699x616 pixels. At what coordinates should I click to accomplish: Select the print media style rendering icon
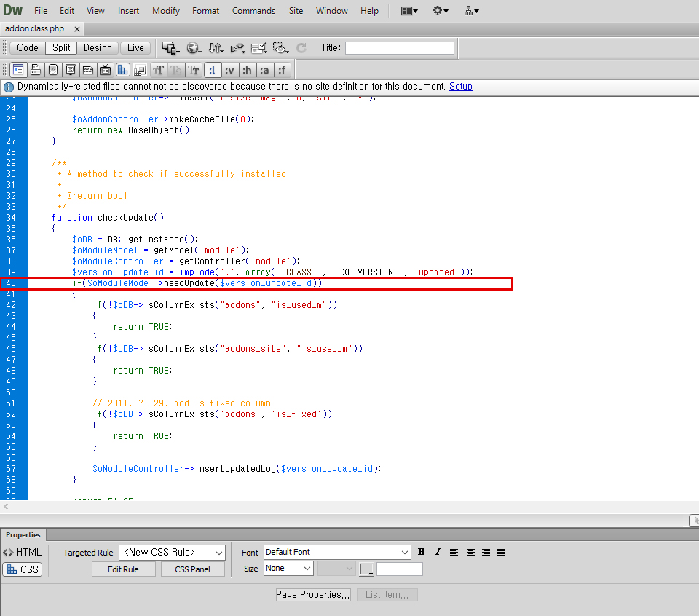(36, 70)
